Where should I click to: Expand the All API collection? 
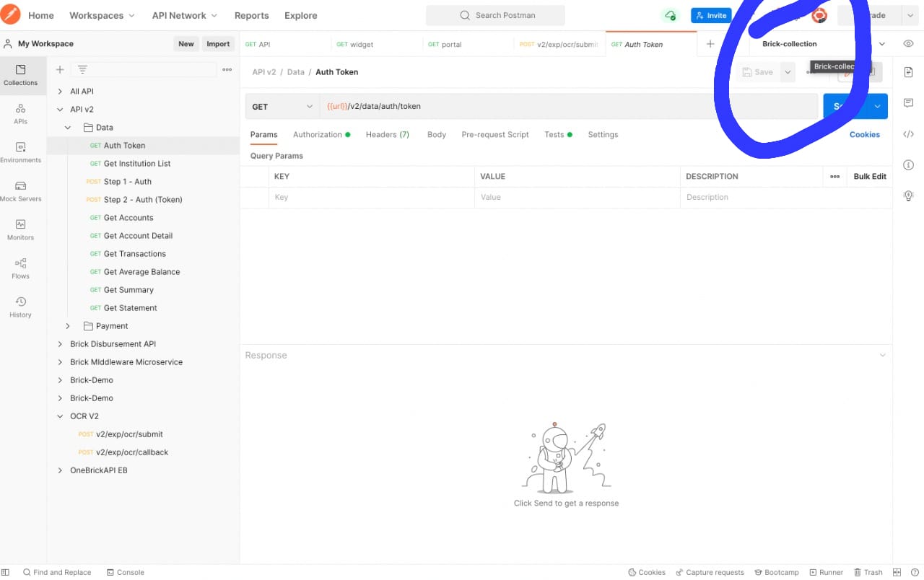coord(60,92)
